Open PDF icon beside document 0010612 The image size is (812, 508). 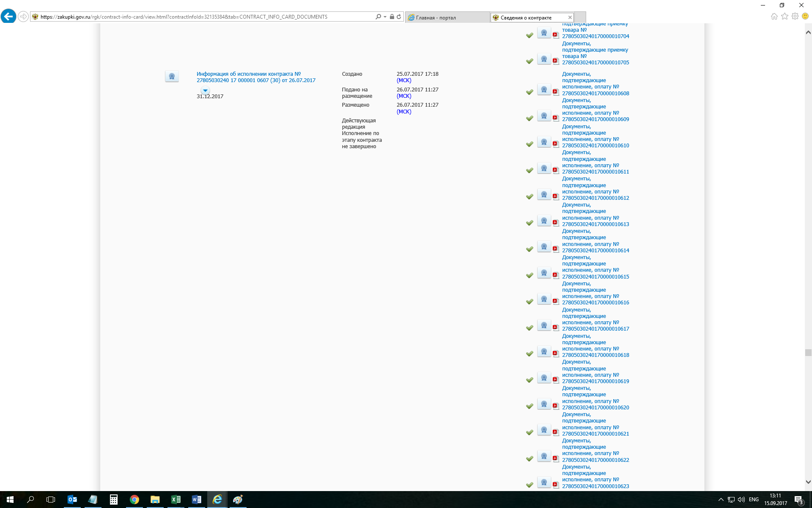point(556,197)
